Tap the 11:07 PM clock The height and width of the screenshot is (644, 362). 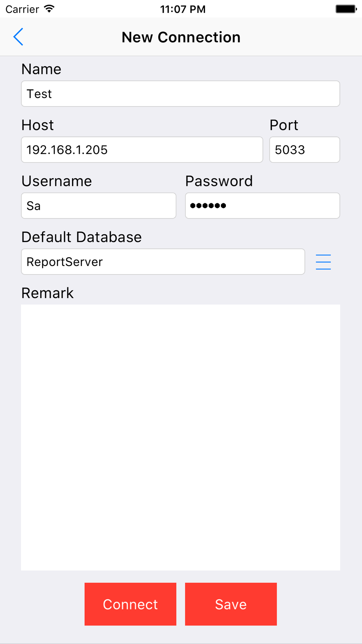coord(183,9)
